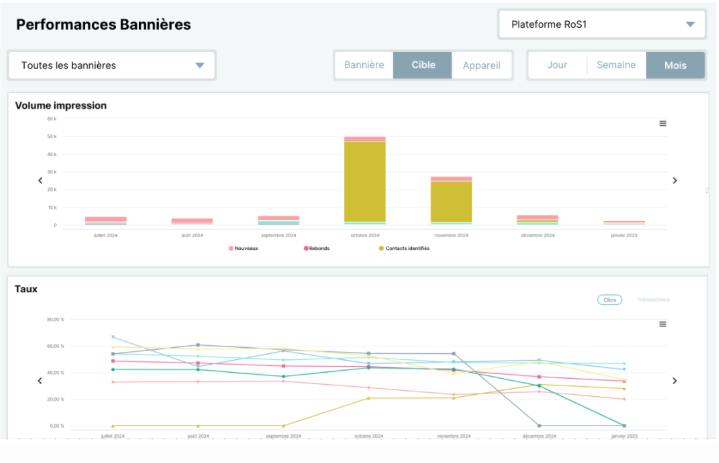The width and height of the screenshot is (719, 463).
Task: Open the Taux chart hamburger menu
Action: [x=663, y=324]
